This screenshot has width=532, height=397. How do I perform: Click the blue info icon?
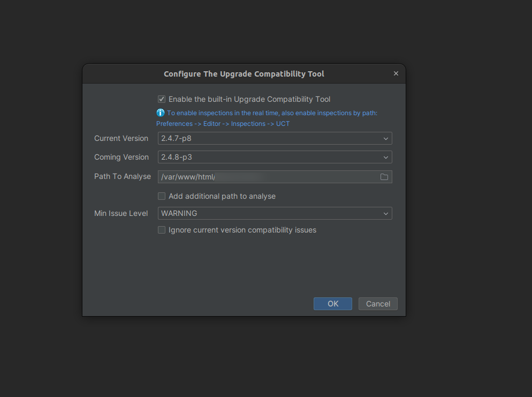(x=161, y=113)
